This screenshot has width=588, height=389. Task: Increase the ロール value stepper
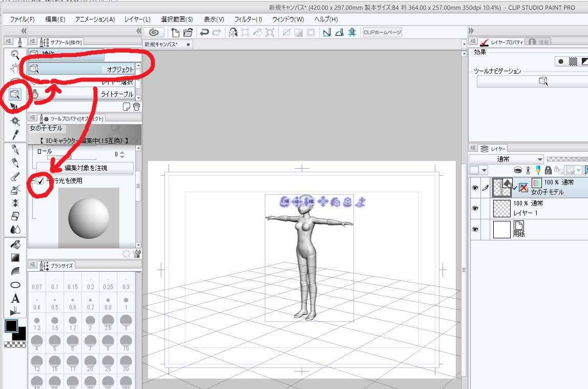(122, 152)
